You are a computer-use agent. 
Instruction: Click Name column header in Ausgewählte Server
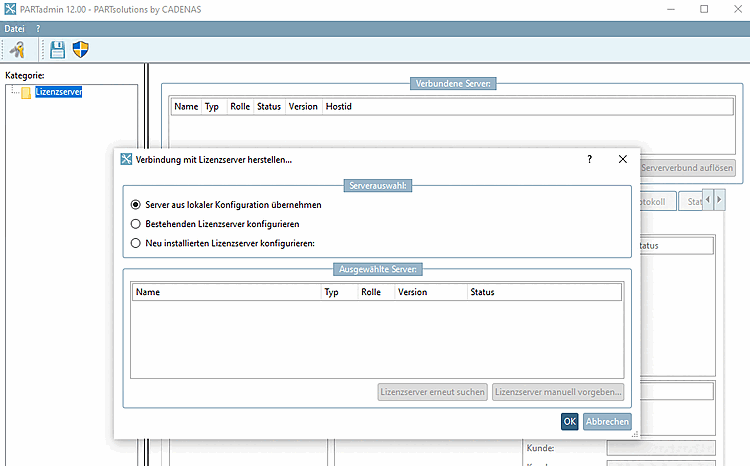pos(226,292)
